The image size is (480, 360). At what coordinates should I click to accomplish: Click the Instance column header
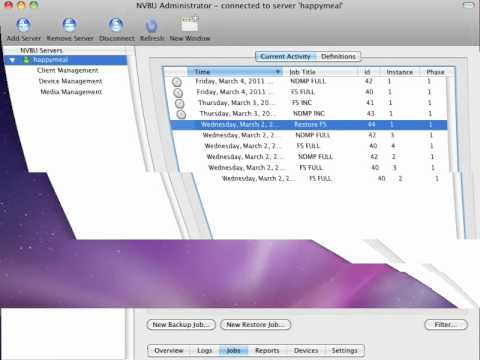click(400, 72)
